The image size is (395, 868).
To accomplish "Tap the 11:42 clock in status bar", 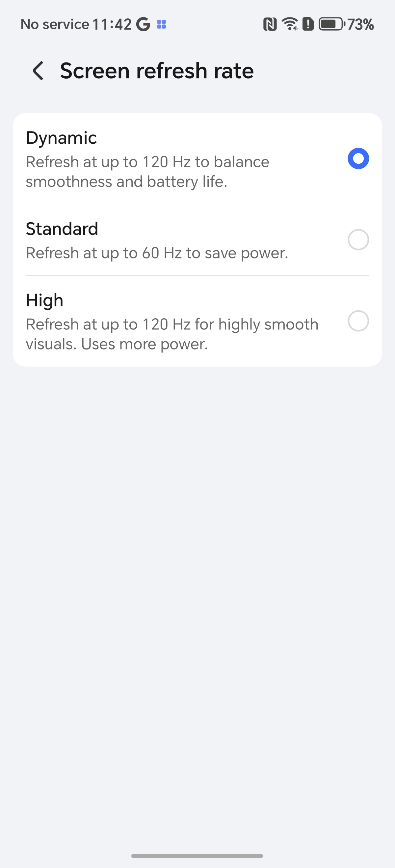I will point(112,24).
